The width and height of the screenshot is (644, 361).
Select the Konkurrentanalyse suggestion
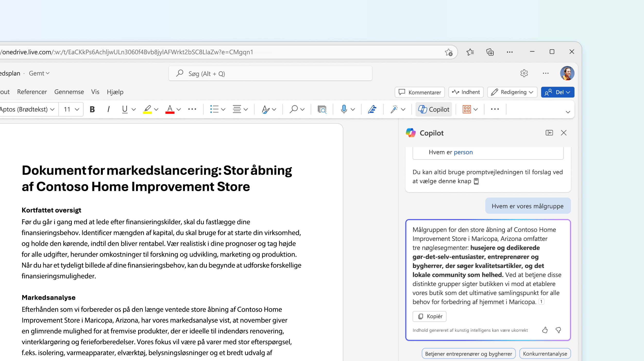tap(545, 354)
